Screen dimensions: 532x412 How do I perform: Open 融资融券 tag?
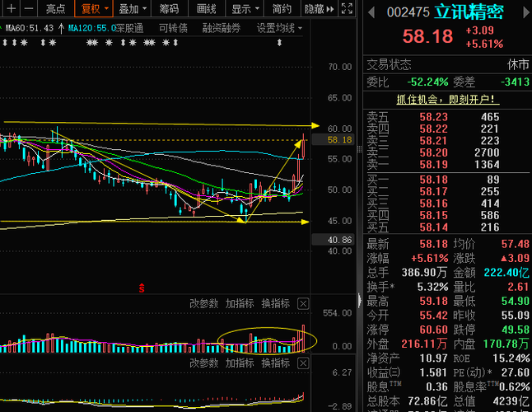[222, 28]
